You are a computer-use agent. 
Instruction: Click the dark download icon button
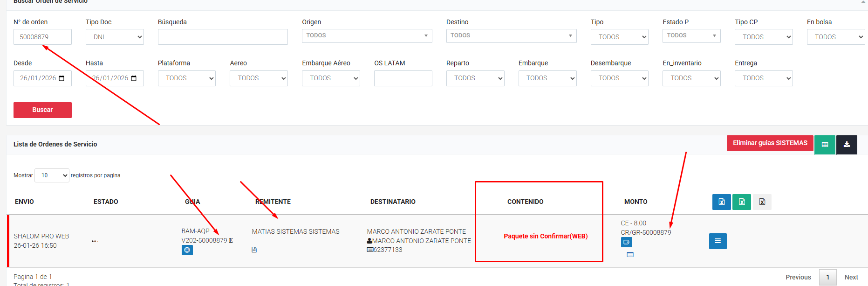847,145
